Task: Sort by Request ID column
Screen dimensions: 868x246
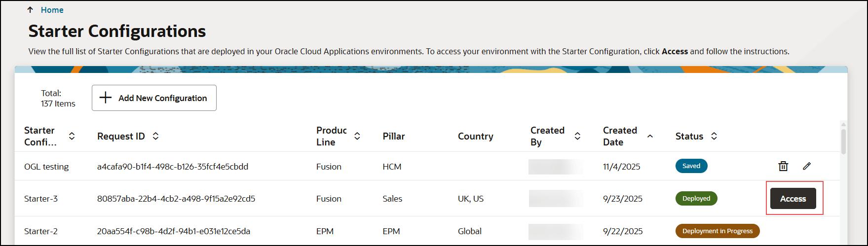Action: point(155,136)
